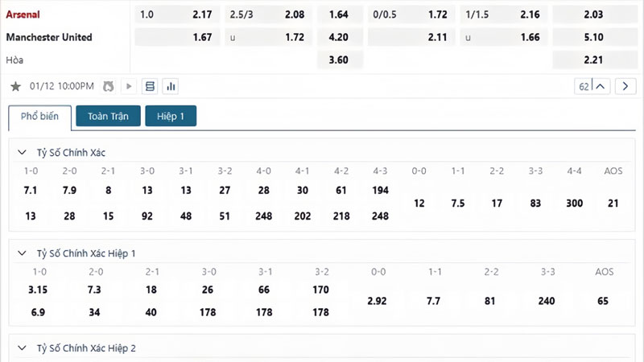Click the right arrow next-match button
Image resolution: width=644 pixels, height=362 pixels.
point(624,87)
